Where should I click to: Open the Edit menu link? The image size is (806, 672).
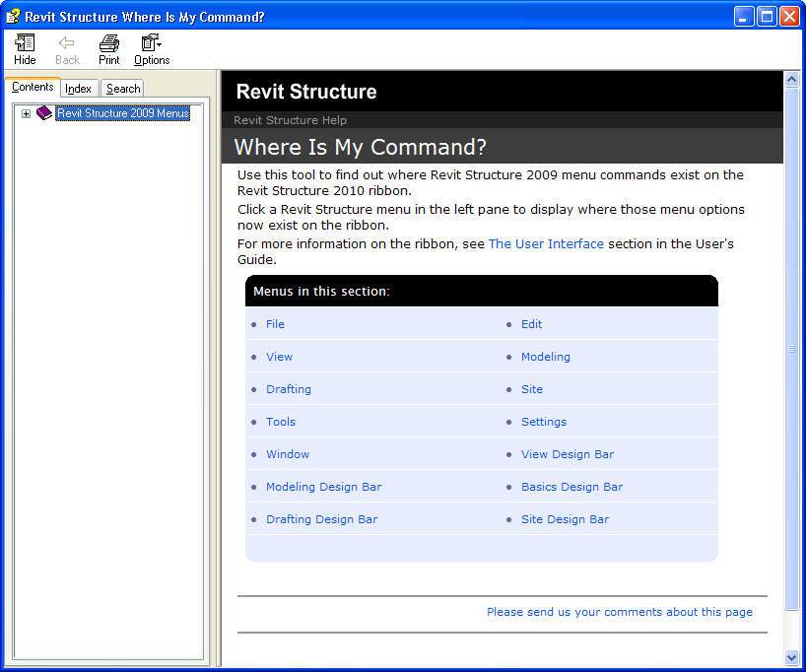pyautogui.click(x=531, y=324)
